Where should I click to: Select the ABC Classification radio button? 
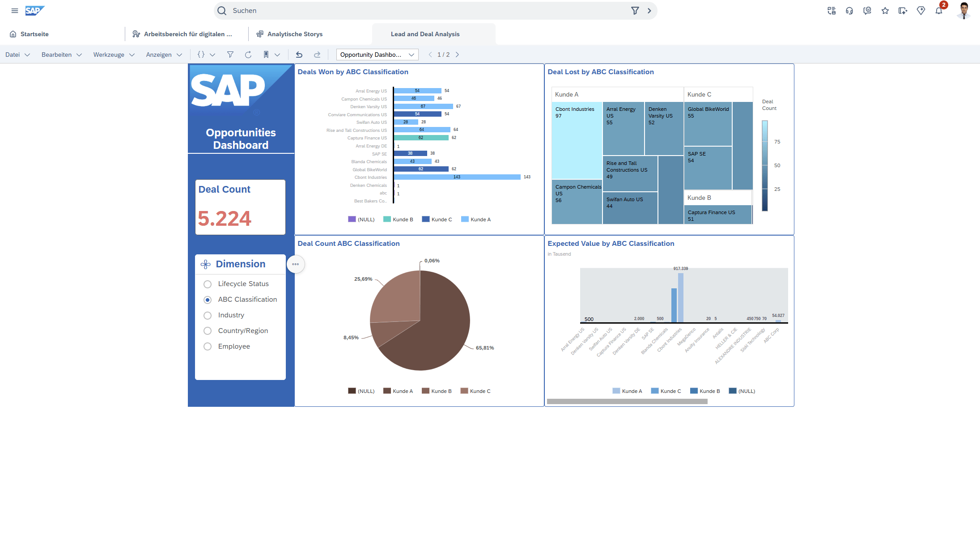click(x=208, y=300)
